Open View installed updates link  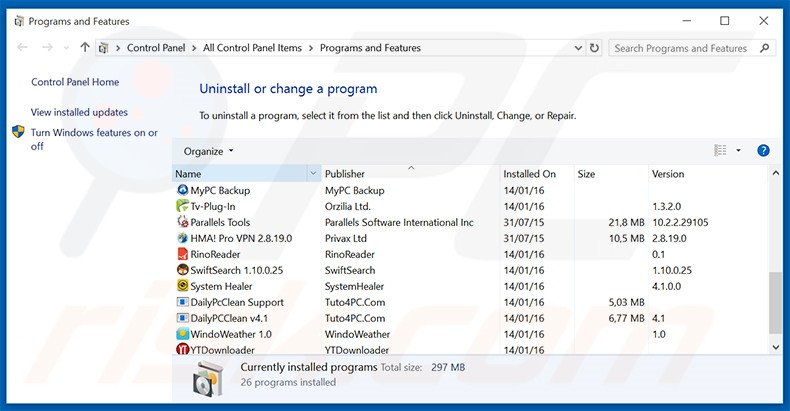coord(79,112)
